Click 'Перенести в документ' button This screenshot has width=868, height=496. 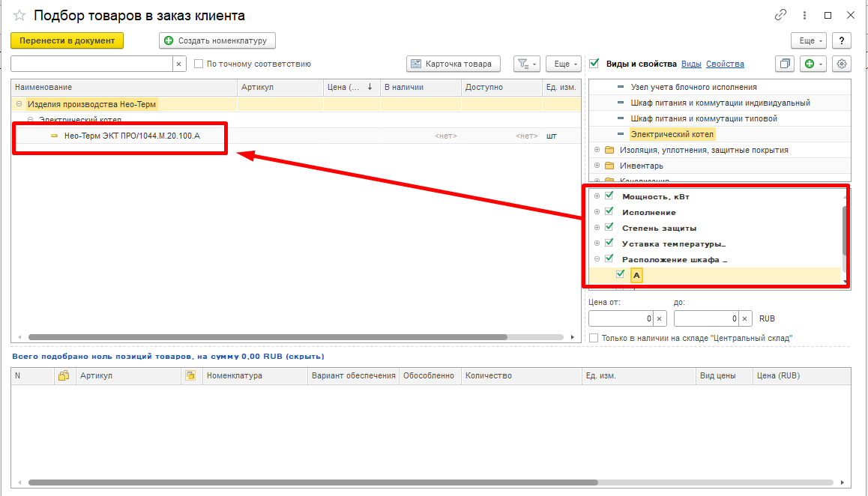67,40
